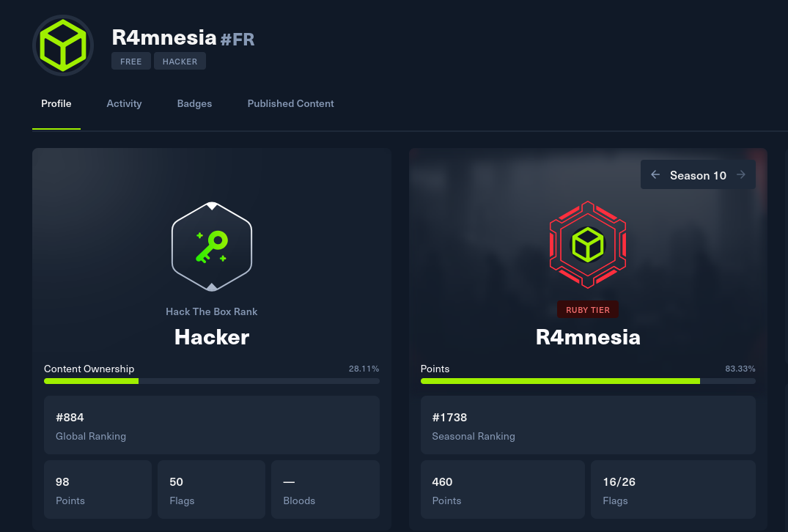The width and height of the screenshot is (788, 532).
Task: Click the Hacker rank key badge icon
Action: click(x=212, y=246)
